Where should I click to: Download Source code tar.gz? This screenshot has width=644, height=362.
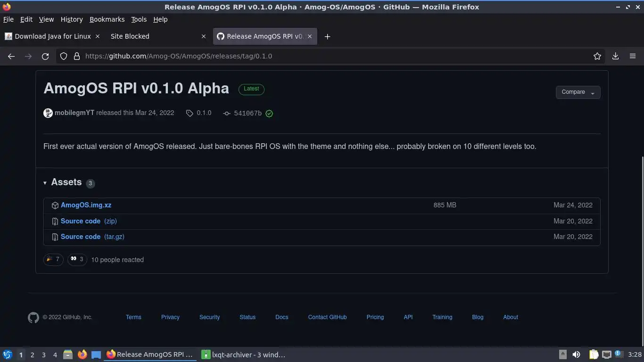92,237
